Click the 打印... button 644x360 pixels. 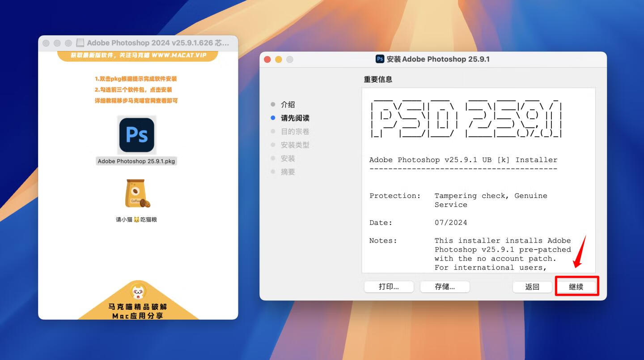[389, 287]
